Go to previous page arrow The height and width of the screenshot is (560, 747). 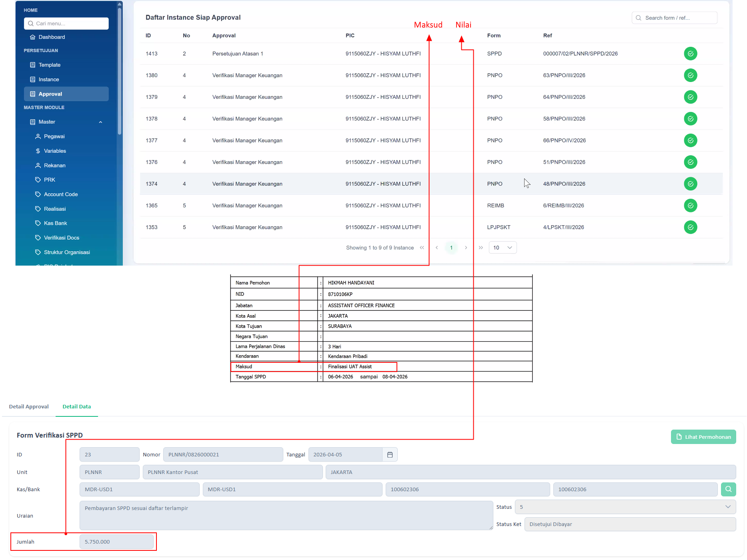click(x=437, y=248)
